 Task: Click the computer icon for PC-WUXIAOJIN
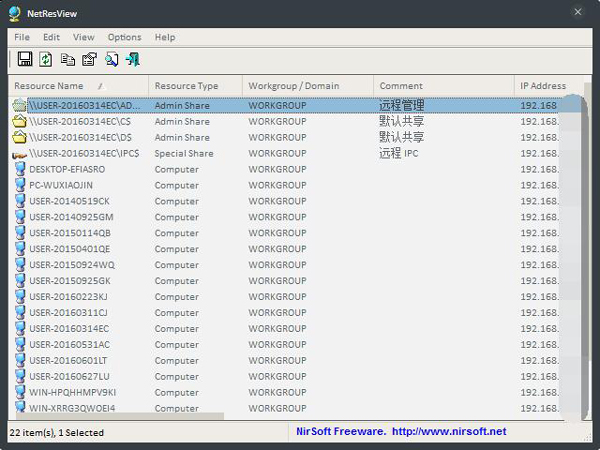click(20, 185)
